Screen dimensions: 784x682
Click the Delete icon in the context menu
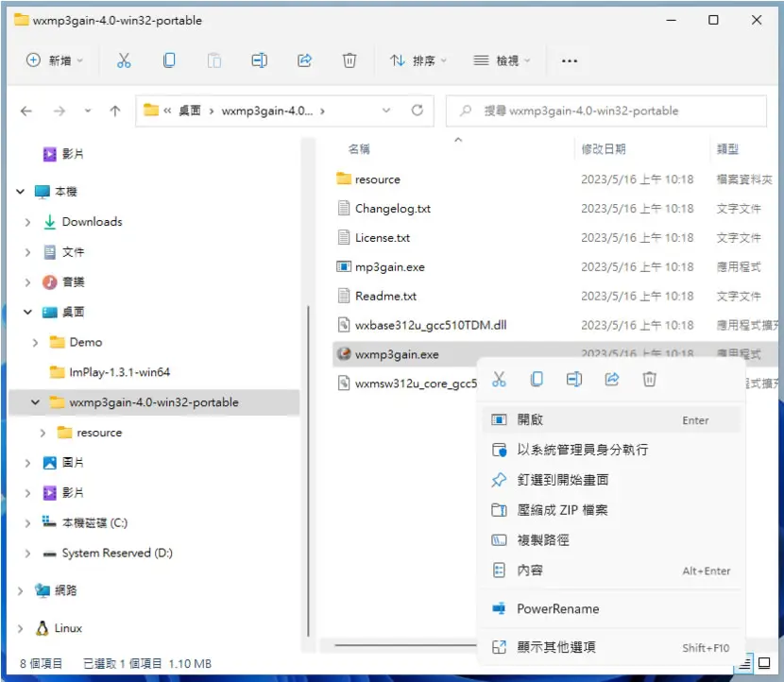(650, 379)
